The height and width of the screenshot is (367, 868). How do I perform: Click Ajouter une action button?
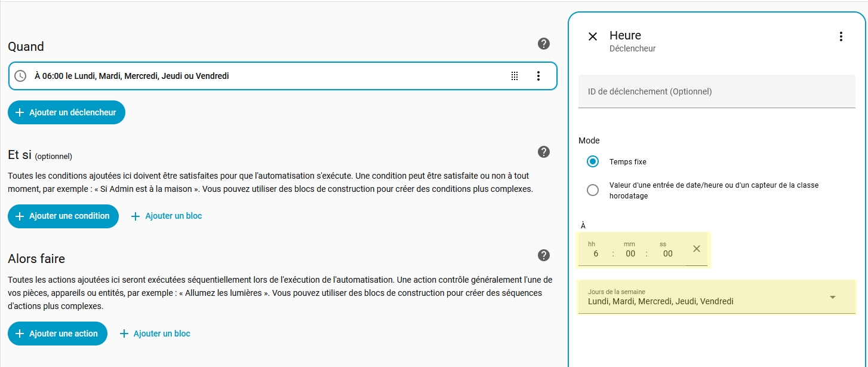tap(57, 334)
